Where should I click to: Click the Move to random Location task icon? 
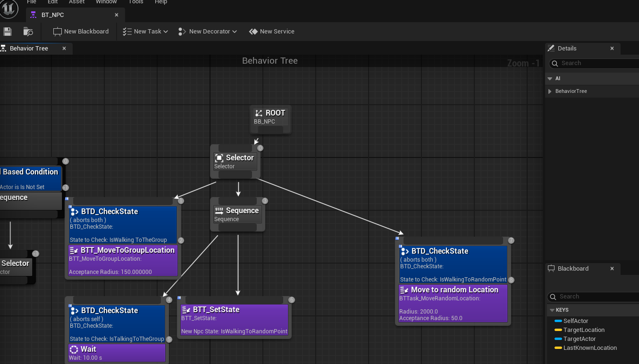coord(403,290)
